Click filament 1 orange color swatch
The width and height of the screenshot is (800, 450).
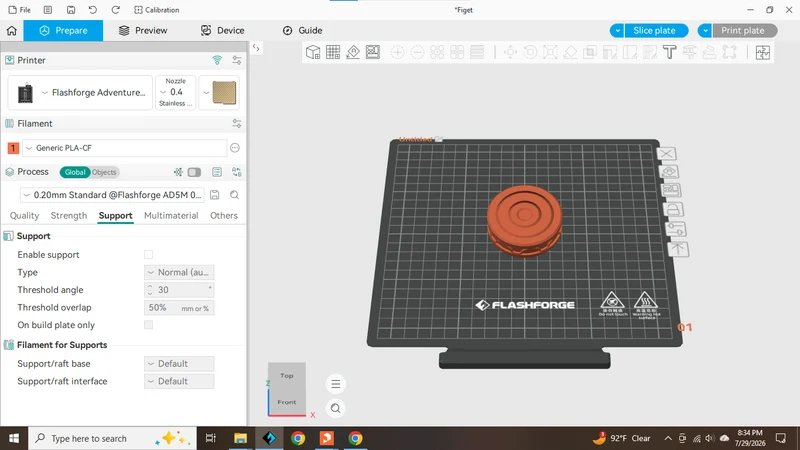point(13,148)
